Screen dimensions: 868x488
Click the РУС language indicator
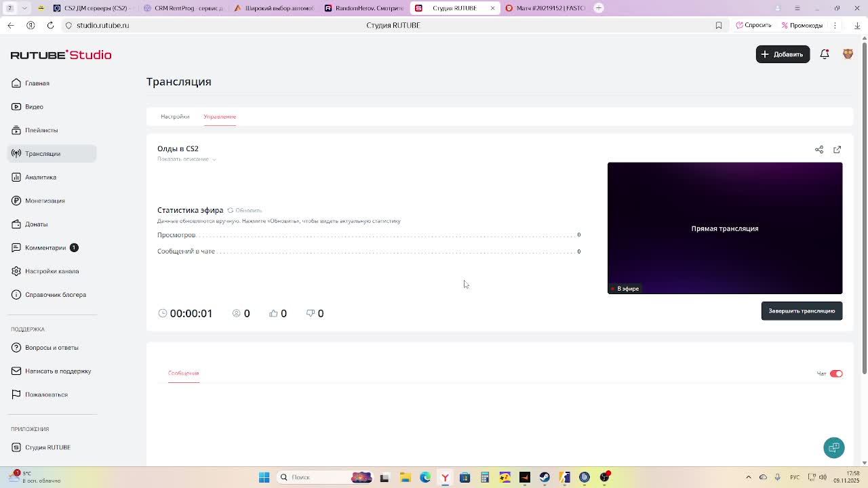[x=795, y=477]
